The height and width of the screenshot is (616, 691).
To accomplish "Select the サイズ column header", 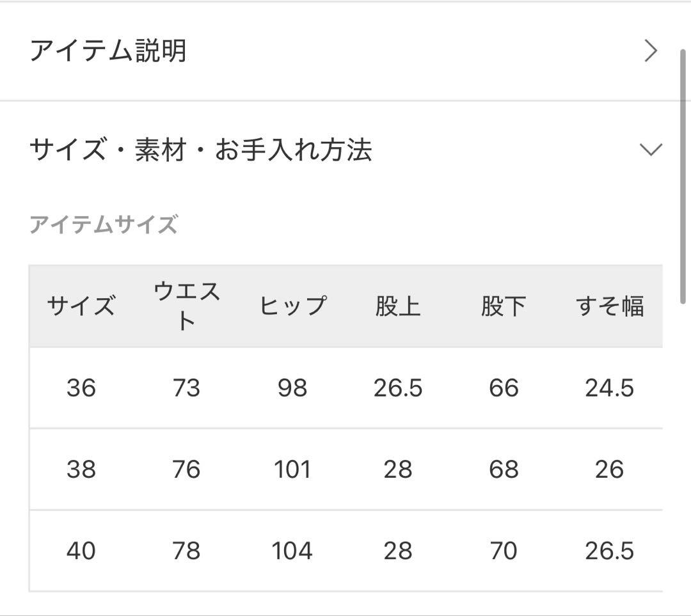I will (81, 305).
